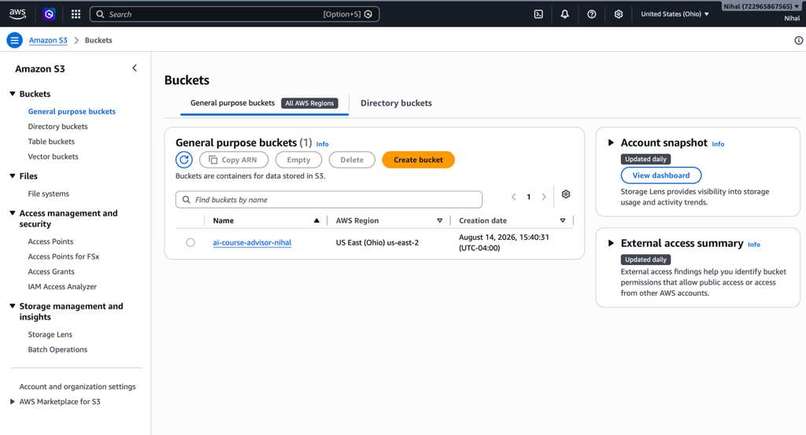Sort buckets by AWS Region arrow
Viewport: 806px width, 435px height.
[439, 221]
